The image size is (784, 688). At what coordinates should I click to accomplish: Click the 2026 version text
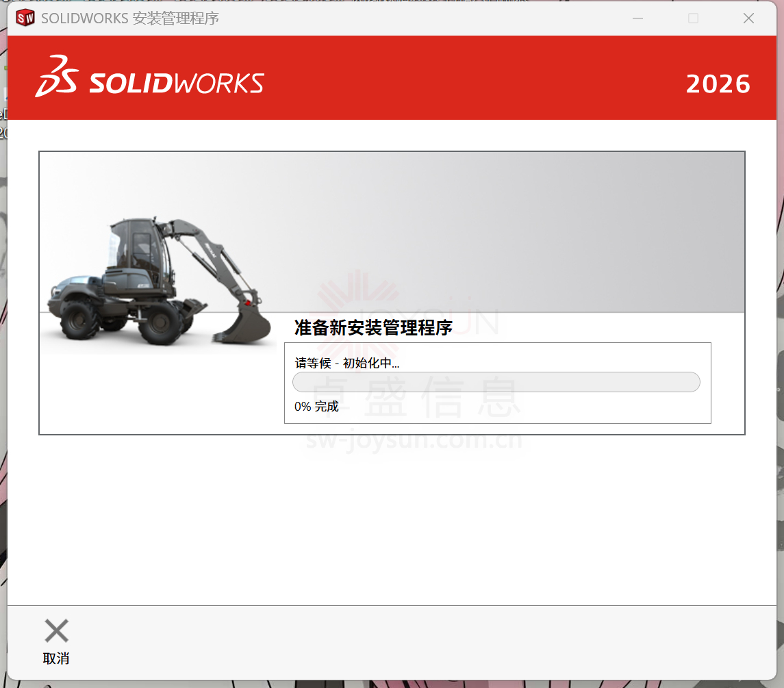[718, 84]
